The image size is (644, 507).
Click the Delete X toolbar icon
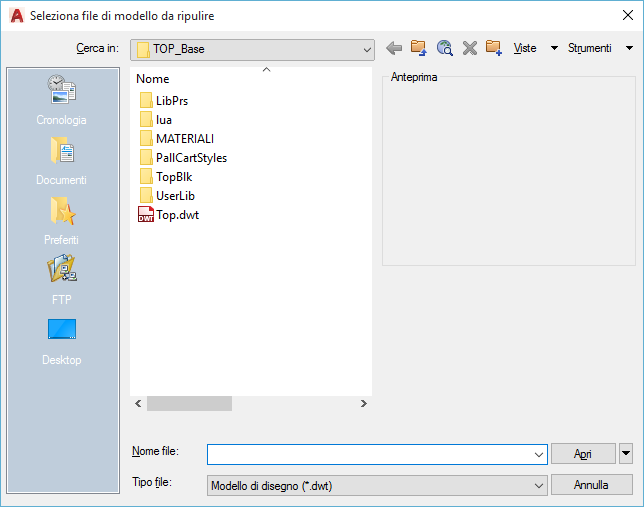(469, 48)
